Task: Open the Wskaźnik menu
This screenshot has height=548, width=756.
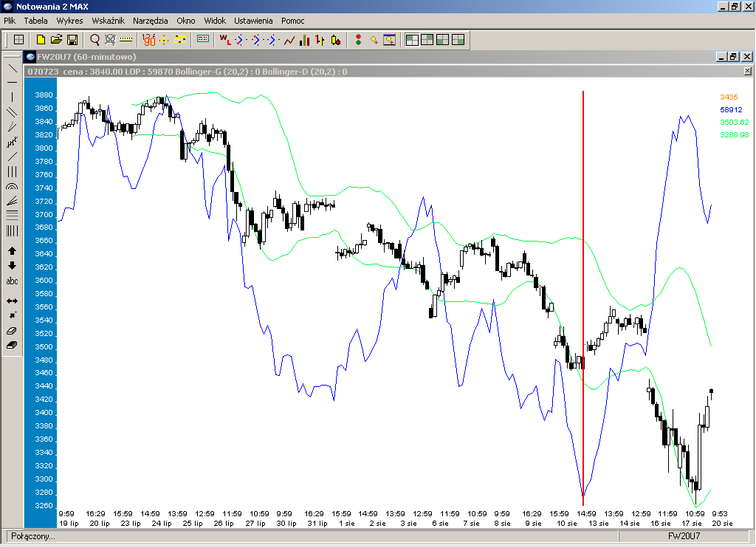Action: [108, 21]
